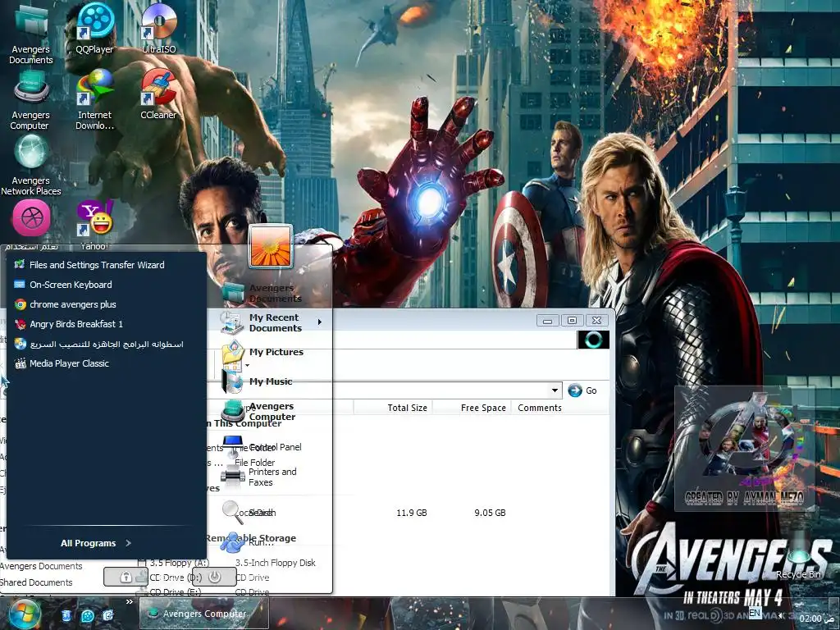The width and height of the screenshot is (840, 630).
Task: Click the throbber ring icon in Explorer
Action: [x=593, y=339]
